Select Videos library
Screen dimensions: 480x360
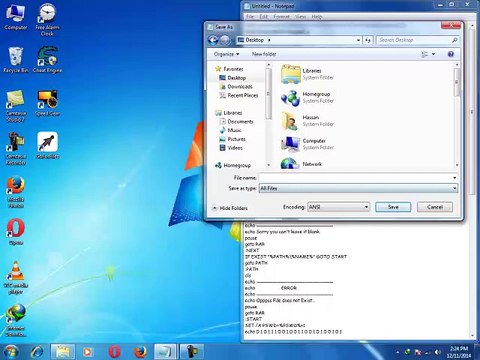(231, 148)
